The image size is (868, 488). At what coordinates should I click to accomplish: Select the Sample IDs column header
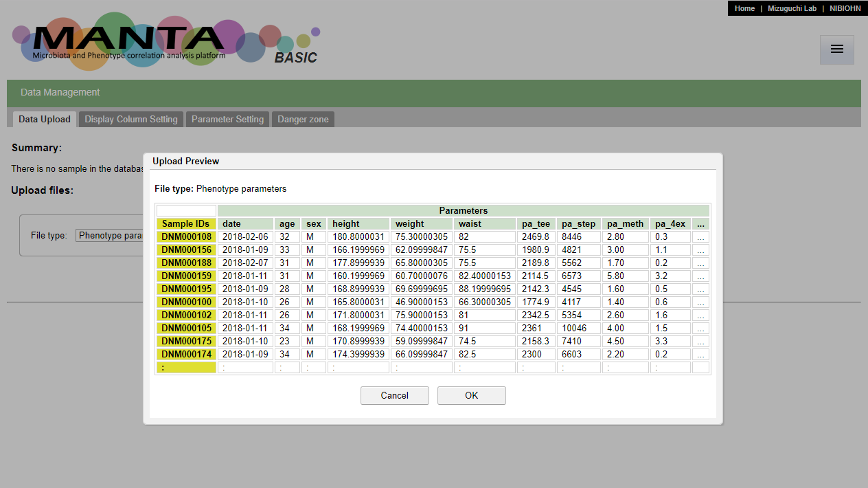tap(186, 223)
